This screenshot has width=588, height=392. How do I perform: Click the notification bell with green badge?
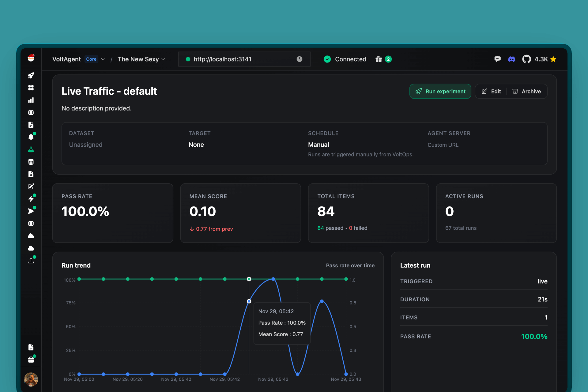click(x=31, y=137)
